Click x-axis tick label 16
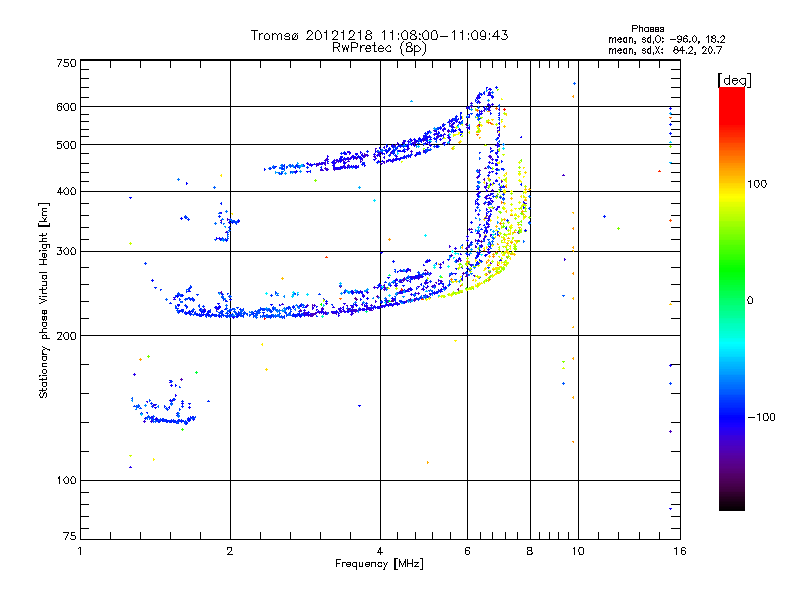This screenshot has width=800, height=600. (680, 551)
